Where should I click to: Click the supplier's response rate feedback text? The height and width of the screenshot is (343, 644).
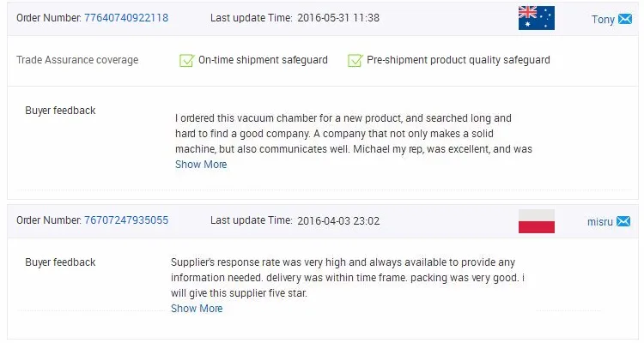tap(348, 277)
